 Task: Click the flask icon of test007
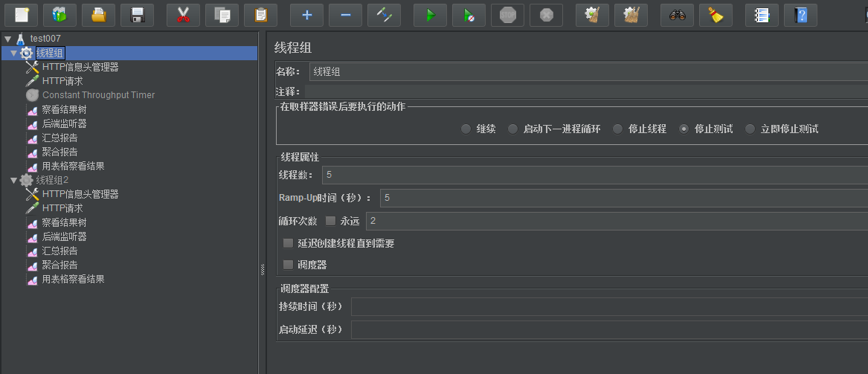[x=21, y=39]
